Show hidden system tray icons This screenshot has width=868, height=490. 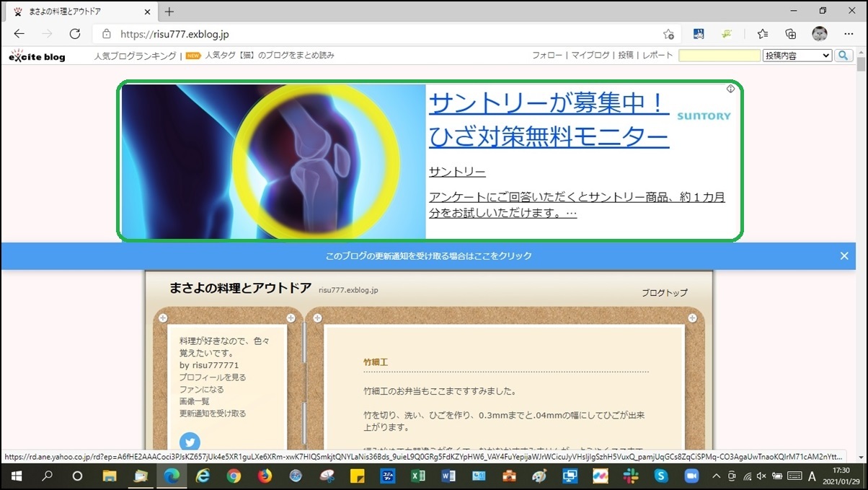point(716,476)
